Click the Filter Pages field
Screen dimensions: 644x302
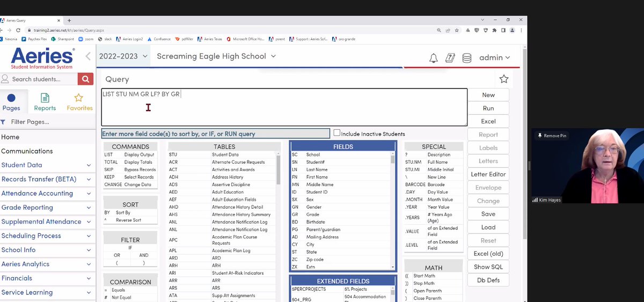pyautogui.click(x=48, y=122)
